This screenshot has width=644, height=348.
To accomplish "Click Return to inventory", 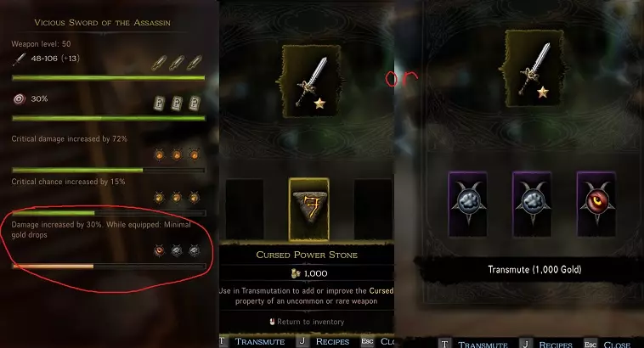I will click(307, 322).
